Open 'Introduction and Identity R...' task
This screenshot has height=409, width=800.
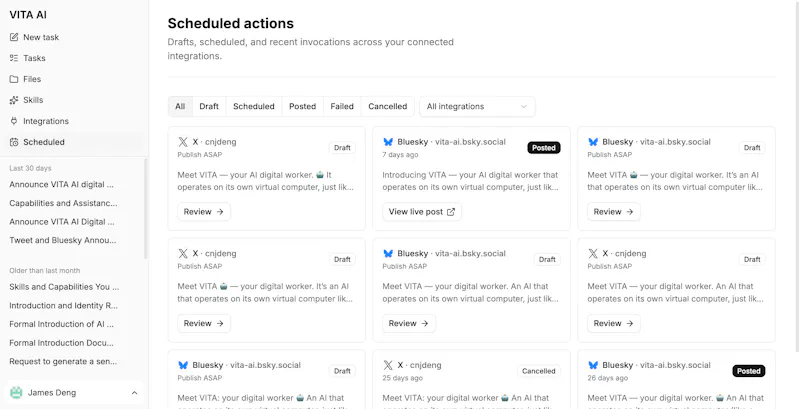point(64,305)
